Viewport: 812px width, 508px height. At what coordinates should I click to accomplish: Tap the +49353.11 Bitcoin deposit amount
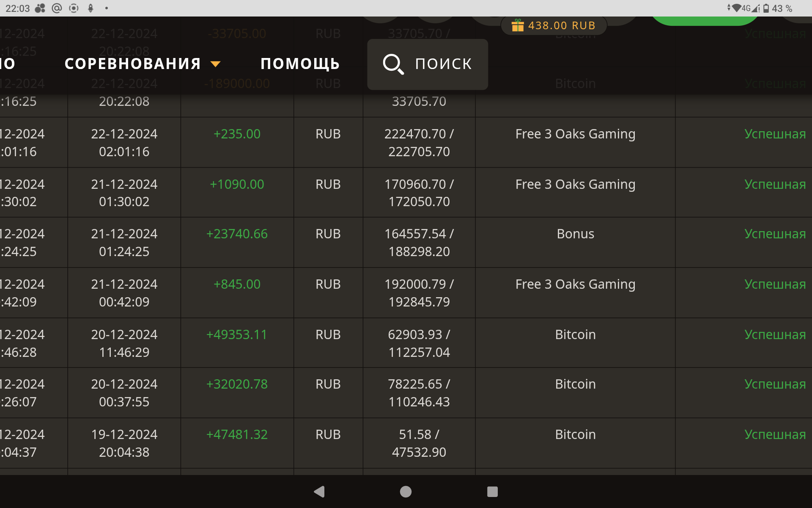click(x=237, y=335)
